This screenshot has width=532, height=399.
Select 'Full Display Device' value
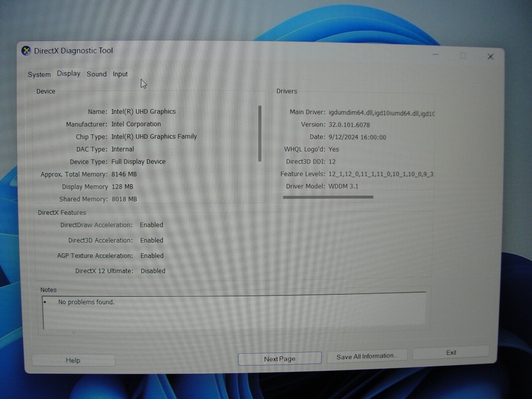coord(138,162)
